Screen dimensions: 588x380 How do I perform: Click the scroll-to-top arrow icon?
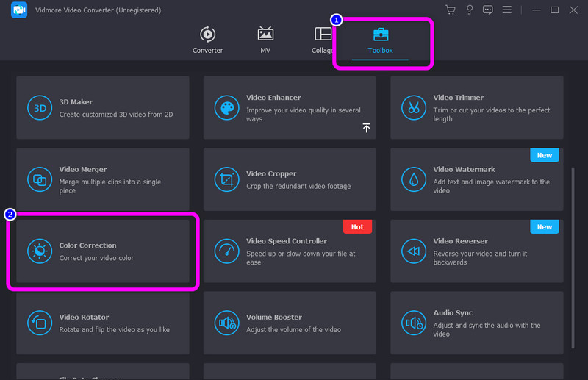coord(366,128)
